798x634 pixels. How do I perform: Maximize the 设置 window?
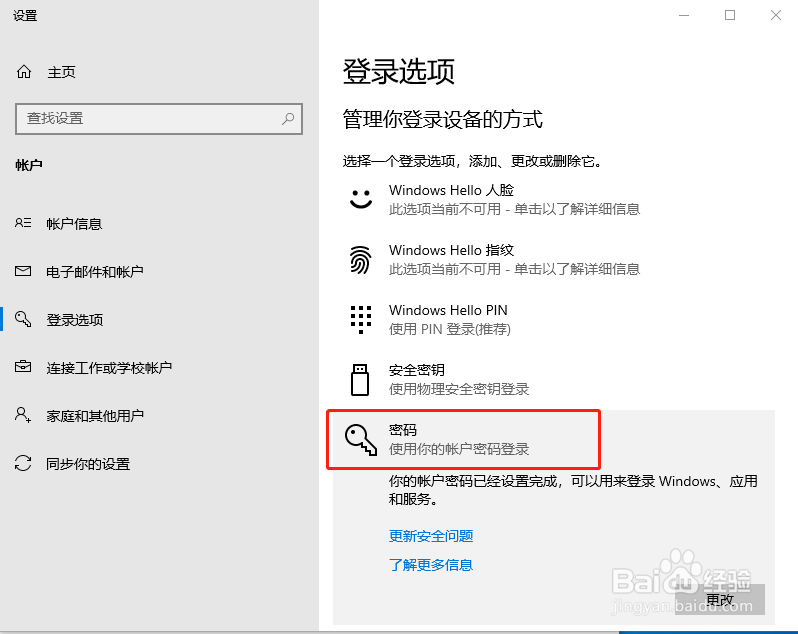[x=730, y=15]
